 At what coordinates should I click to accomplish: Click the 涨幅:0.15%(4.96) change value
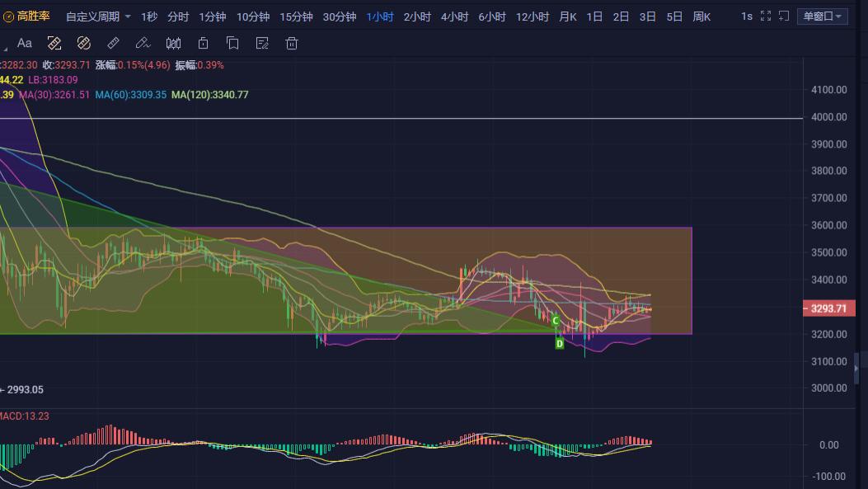[133, 65]
